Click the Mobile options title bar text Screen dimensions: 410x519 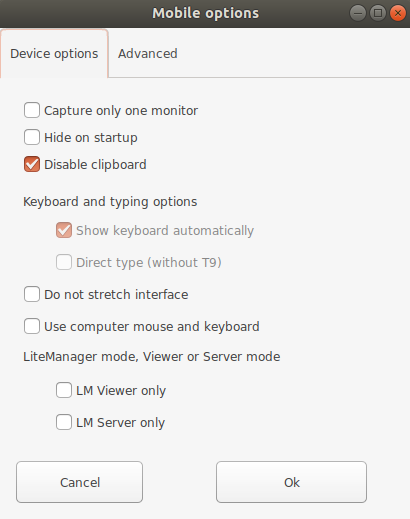pos(205,13)
